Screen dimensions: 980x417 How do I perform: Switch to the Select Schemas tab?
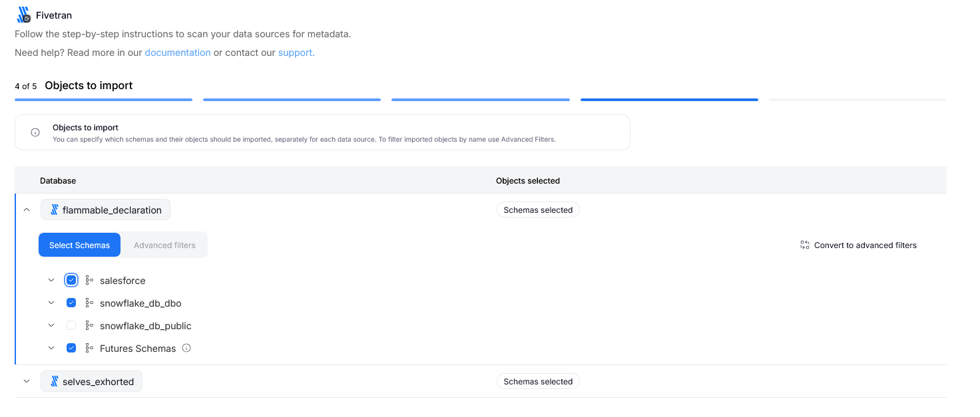(79, 245)
